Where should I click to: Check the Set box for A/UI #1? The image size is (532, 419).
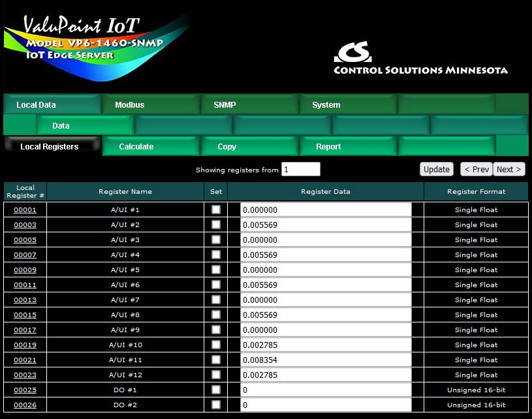click(x=216, y=209)
